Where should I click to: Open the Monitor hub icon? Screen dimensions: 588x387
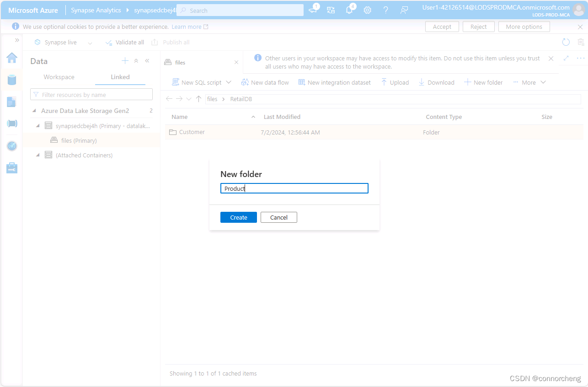click(12, 146)
